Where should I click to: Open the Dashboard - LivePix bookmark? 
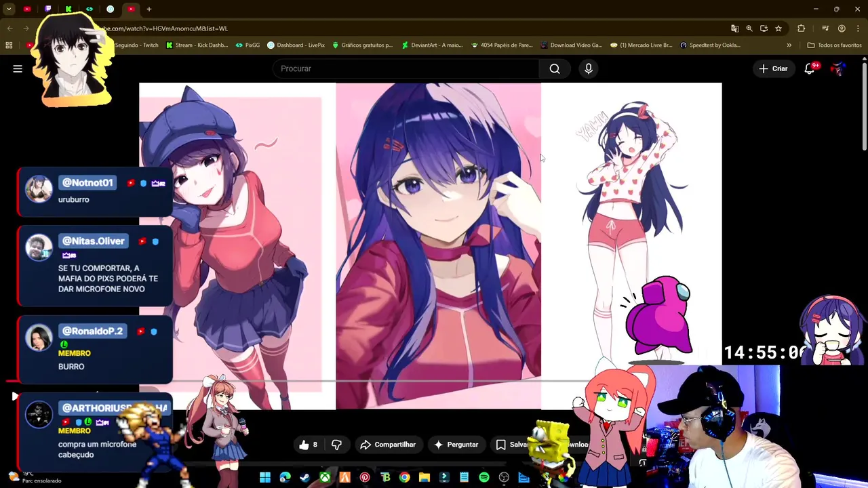[x=296, y=45]
